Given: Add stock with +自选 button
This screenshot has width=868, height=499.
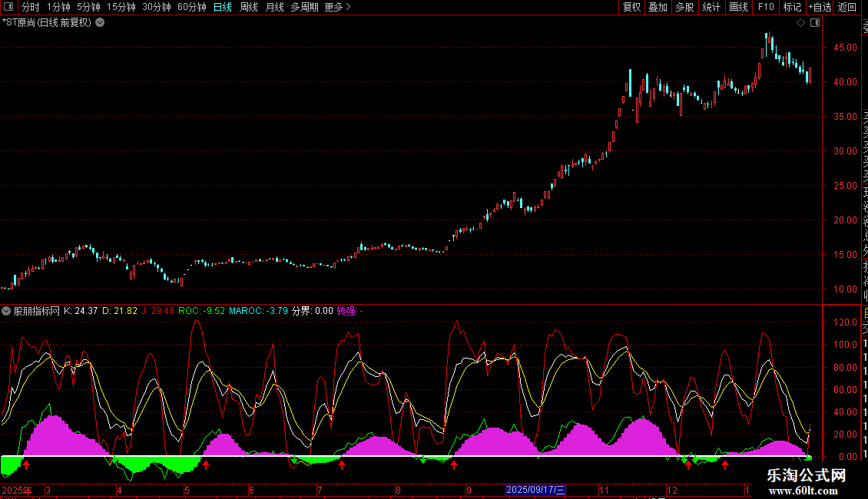Looking at the screenshot, I should pyautogui.click(x=820, y=7).
